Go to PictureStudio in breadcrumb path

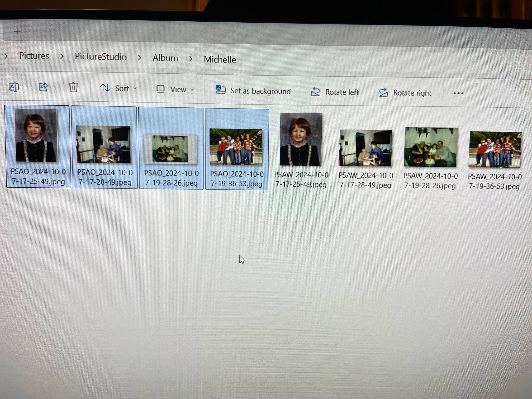point(101,57)
